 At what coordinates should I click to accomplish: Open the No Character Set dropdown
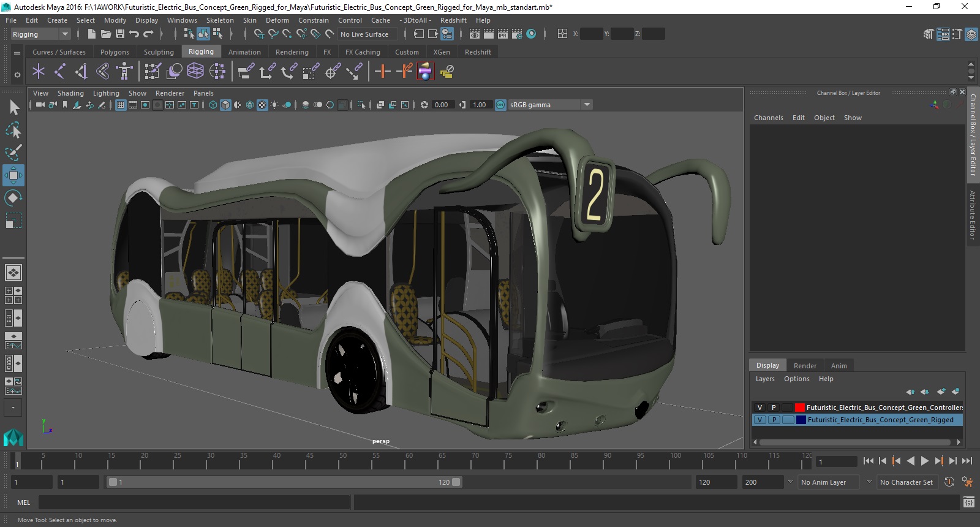point(907,482)
